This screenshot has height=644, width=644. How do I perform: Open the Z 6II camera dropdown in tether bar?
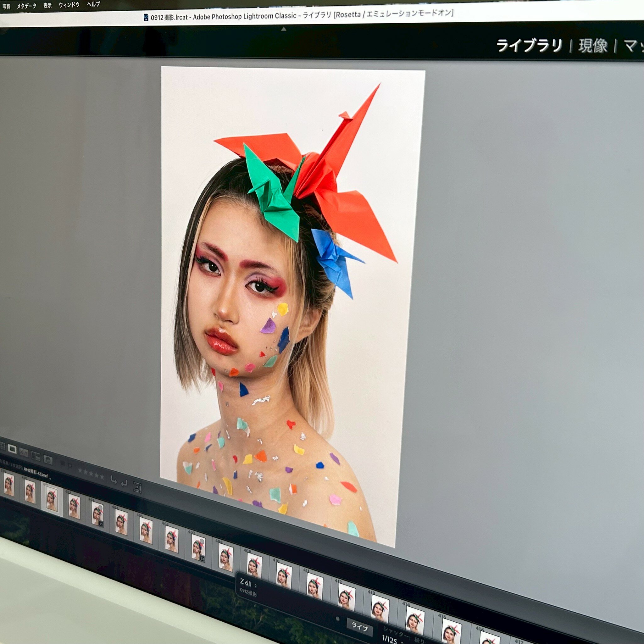(248, 584)
